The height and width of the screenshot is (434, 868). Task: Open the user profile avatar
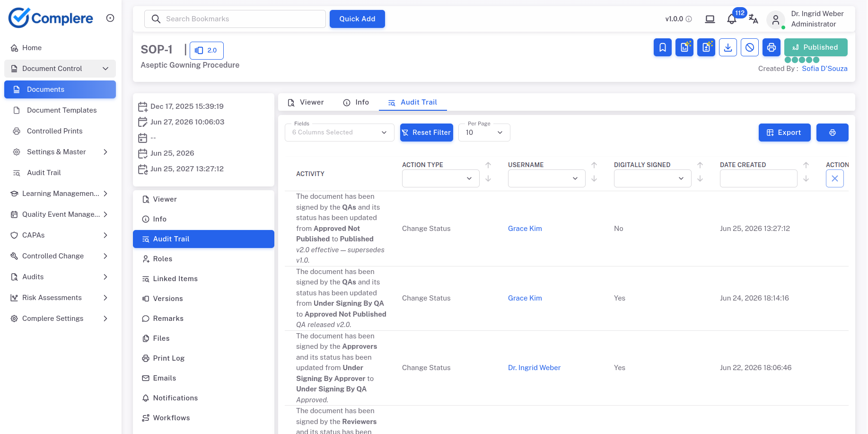coord(775,20)
